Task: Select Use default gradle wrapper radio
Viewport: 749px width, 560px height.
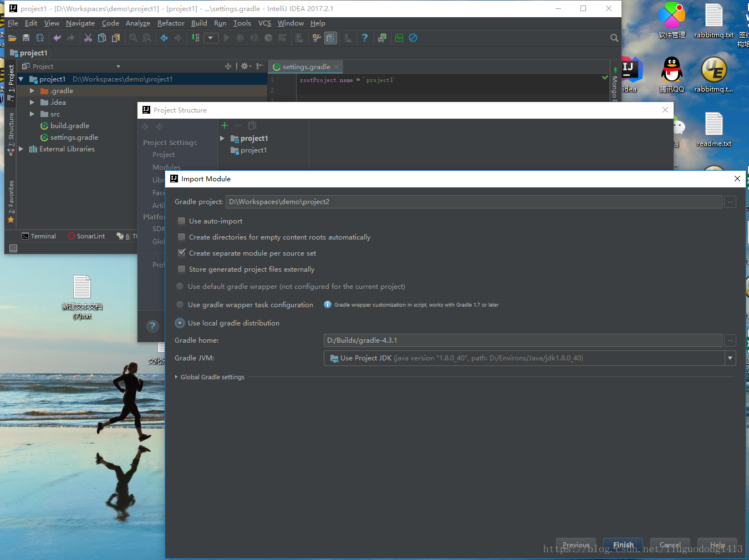Action: point(180,287)
